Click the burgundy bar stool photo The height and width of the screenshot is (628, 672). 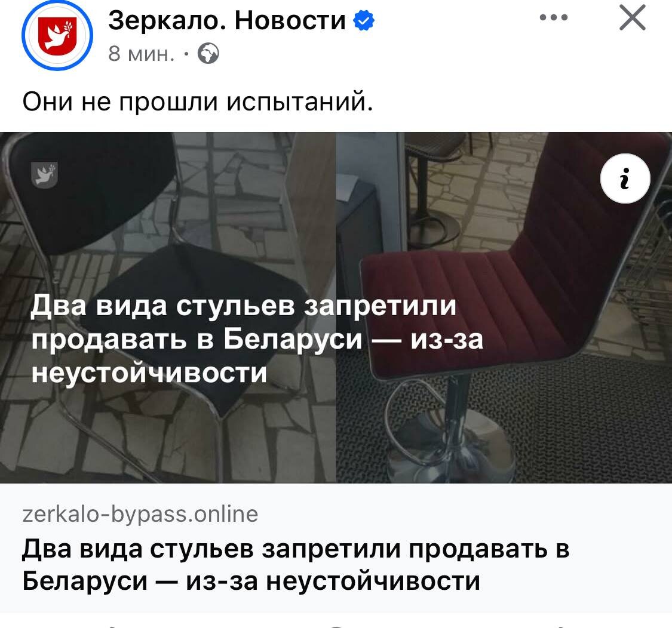tap(504, 307)
